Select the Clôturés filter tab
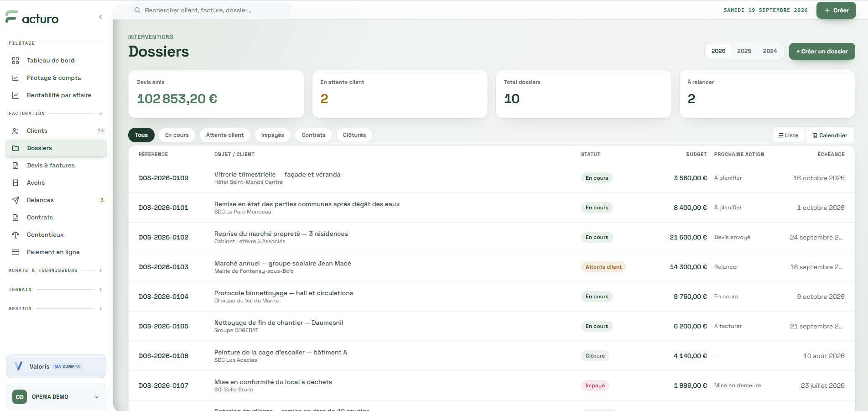868x411 pixels. click(354, 135)
